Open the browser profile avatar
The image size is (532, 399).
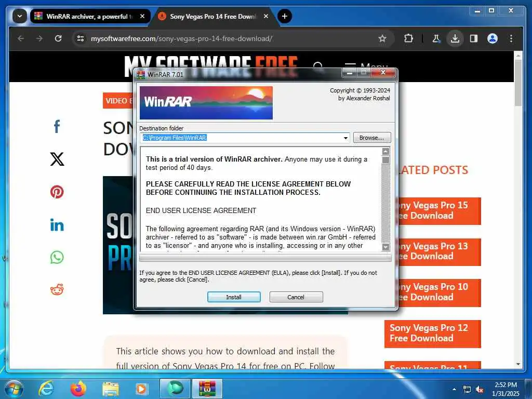point(493,38)
